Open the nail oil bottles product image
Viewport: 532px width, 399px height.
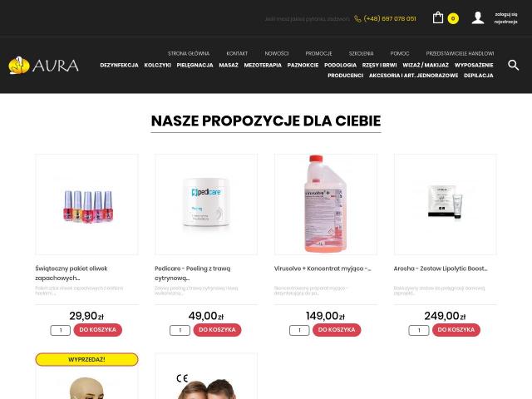86,204
